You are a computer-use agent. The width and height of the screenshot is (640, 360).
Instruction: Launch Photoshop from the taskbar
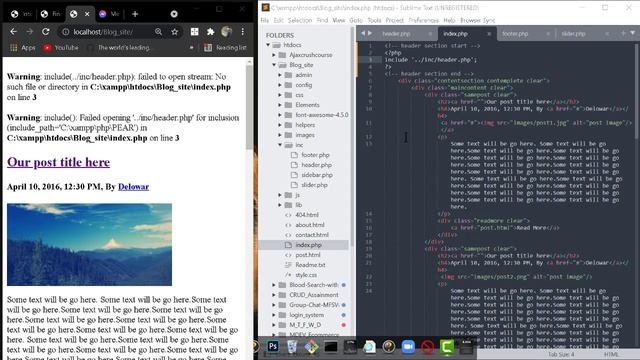(273, 347)
